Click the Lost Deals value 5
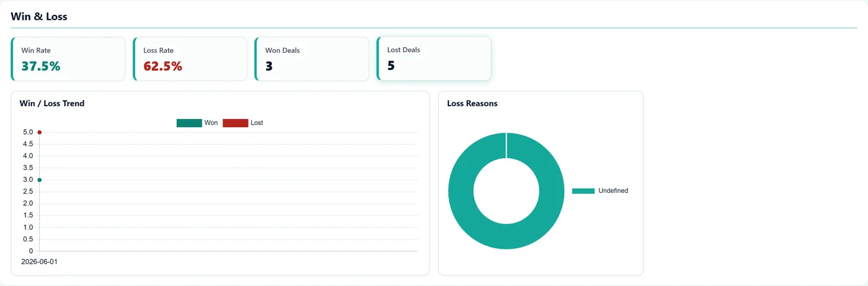868x286 pixels. pyautogui.click(x=391, y=66)
